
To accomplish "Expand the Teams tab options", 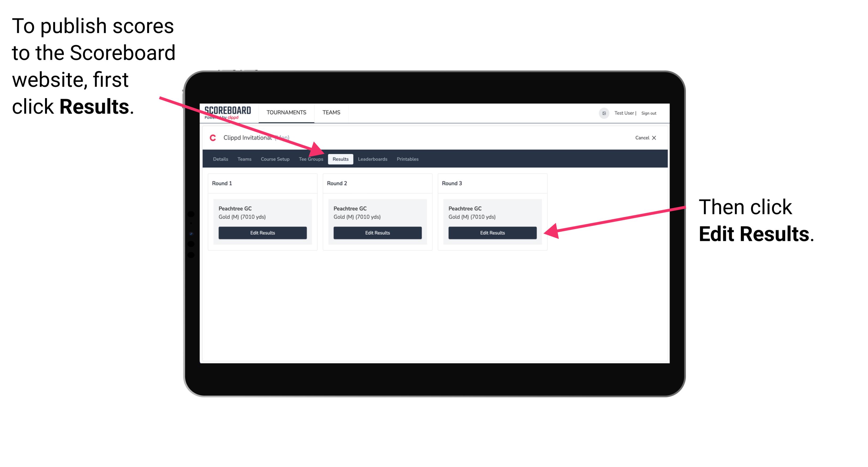I will point(243,159).
